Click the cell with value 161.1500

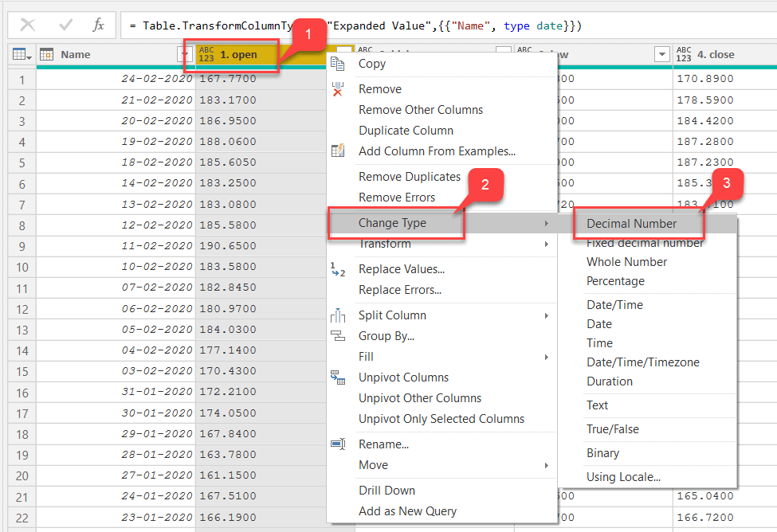pos(228,475)
